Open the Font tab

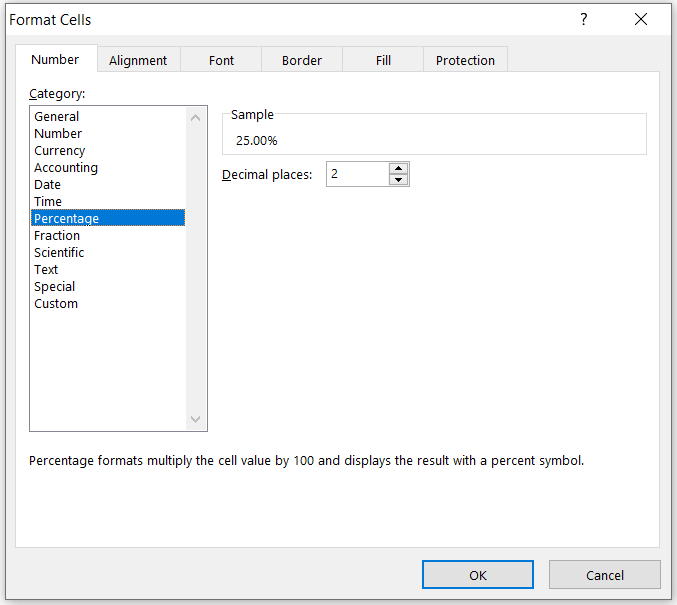(221, 60)
